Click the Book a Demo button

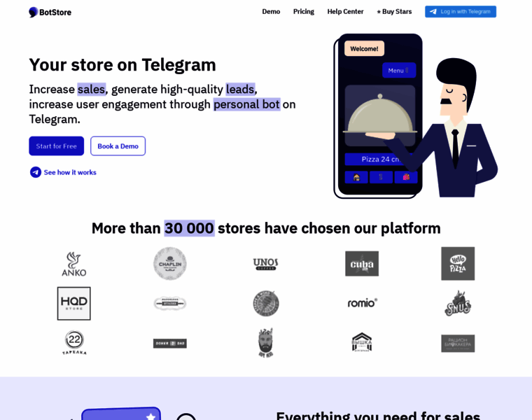118,146
